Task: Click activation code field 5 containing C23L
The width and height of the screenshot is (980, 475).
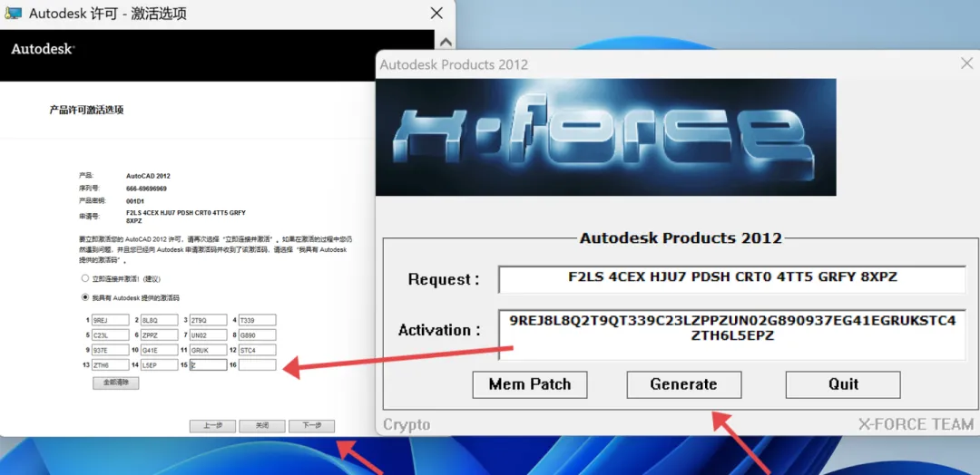Action: pos(111,335)
